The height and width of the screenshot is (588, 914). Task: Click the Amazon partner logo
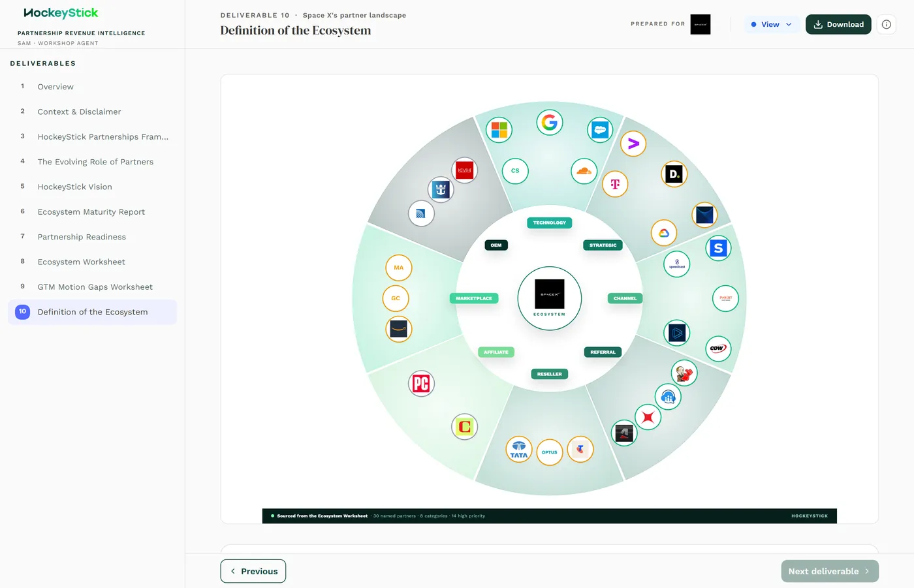tap(399, 329)
